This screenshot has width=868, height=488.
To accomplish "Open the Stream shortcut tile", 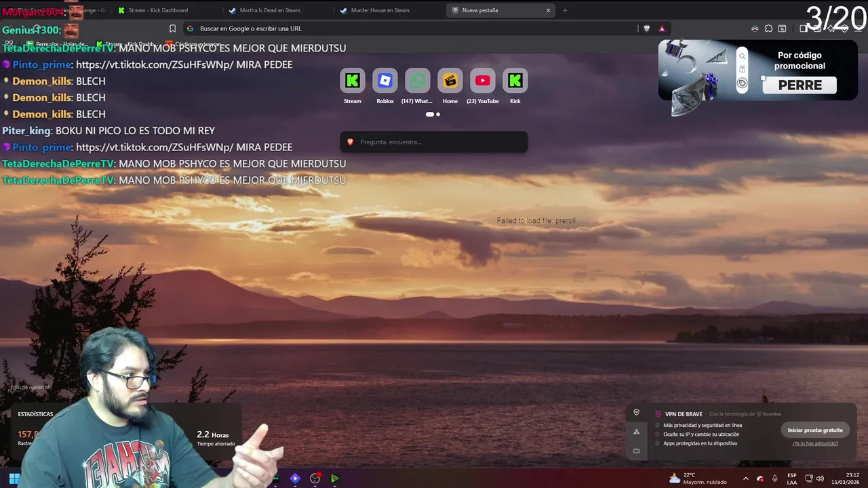I will 353,87.
